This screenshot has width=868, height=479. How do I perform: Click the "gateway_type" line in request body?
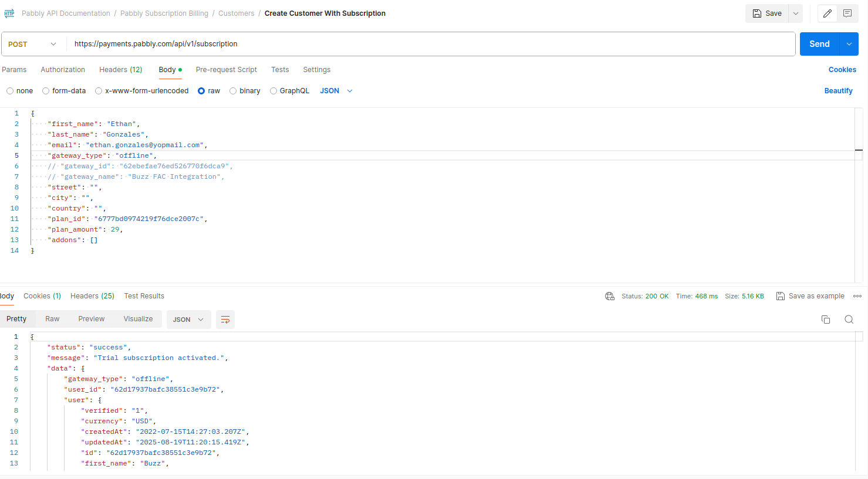(x=102, y=155)
